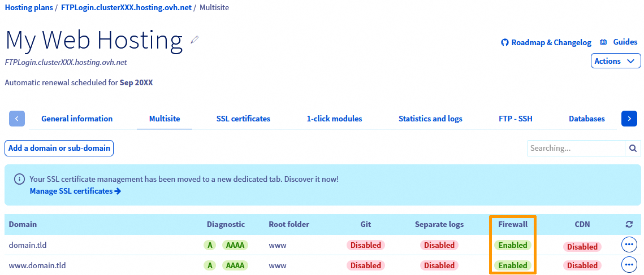Click the AAAA diagnostic badge for www.domain.tld
This screenshot has height=275, width=644.
tap(235, 265)
